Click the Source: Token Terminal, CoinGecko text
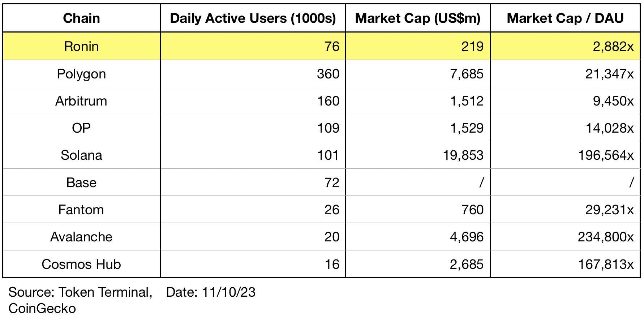The image size is (644, 318). (x=80, y=300)
